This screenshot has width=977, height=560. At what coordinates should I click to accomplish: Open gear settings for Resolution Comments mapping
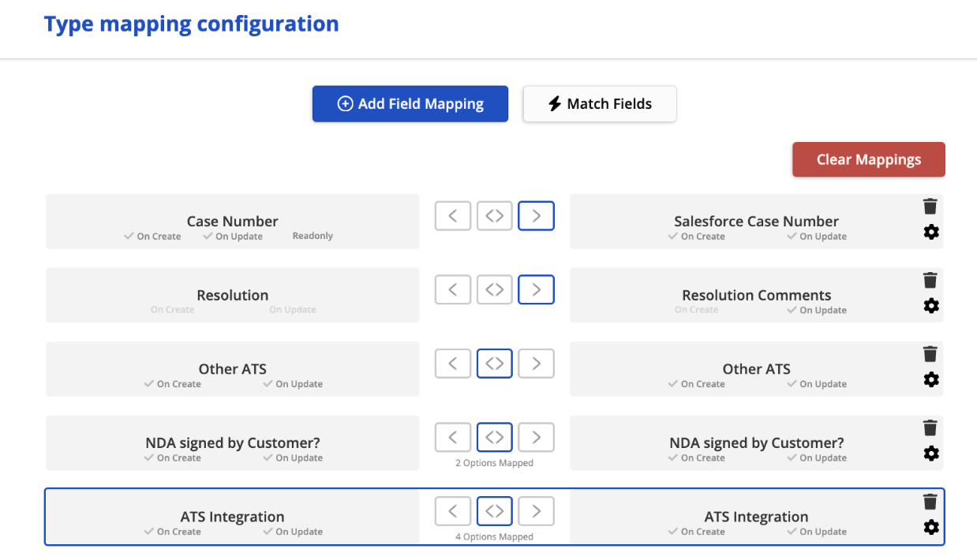pos(931,306)
